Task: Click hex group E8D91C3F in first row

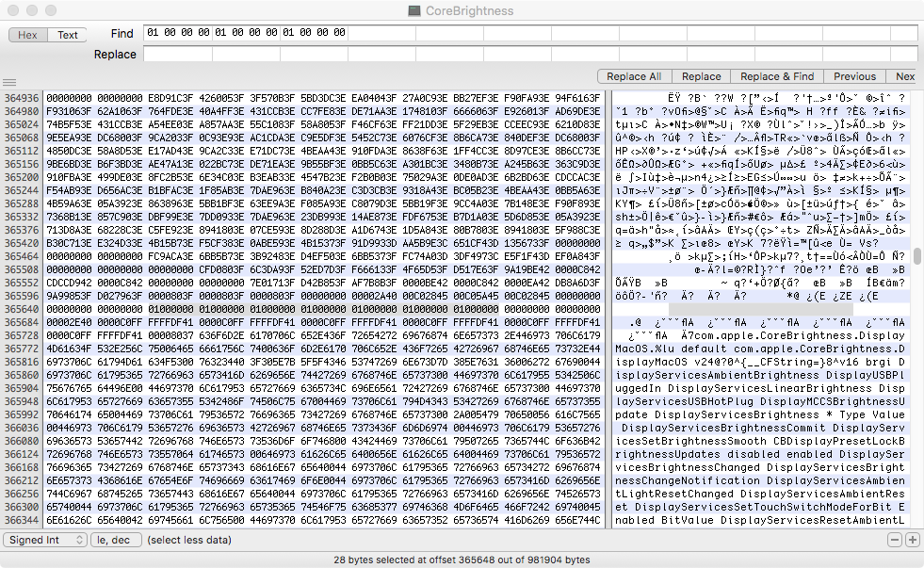Action: pos(169,98)
